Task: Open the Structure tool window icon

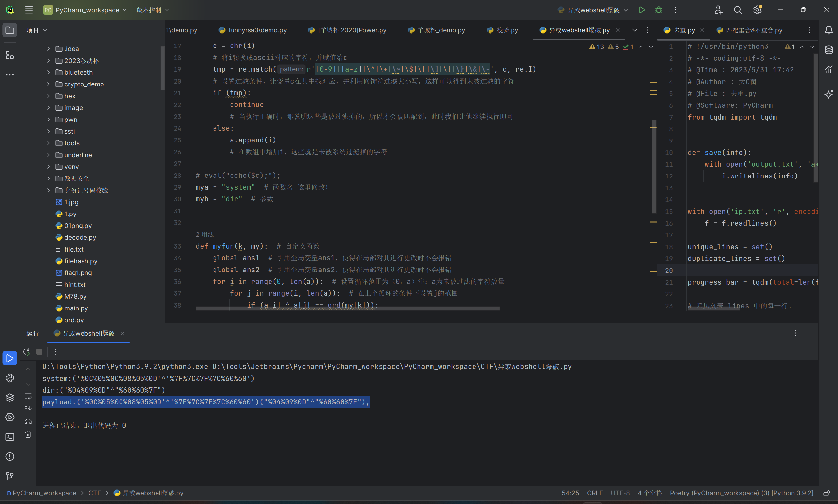Action: click(10, 55)
